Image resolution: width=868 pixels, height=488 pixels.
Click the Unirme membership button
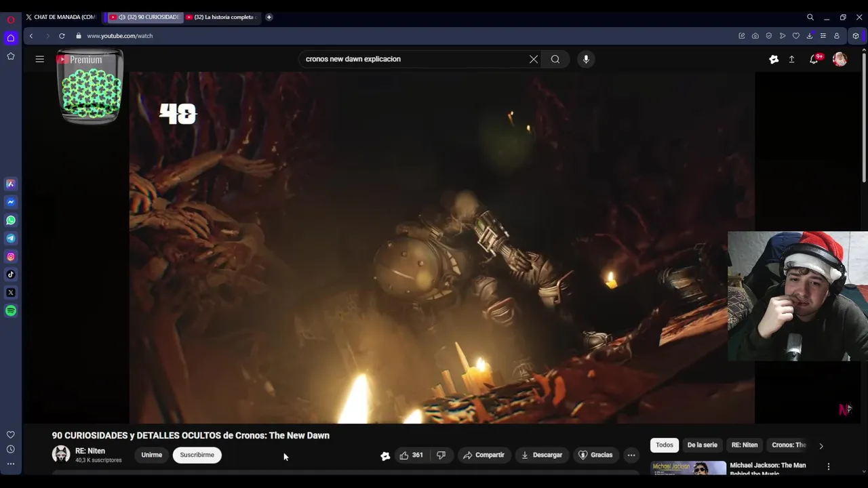[x=152, y=455]
